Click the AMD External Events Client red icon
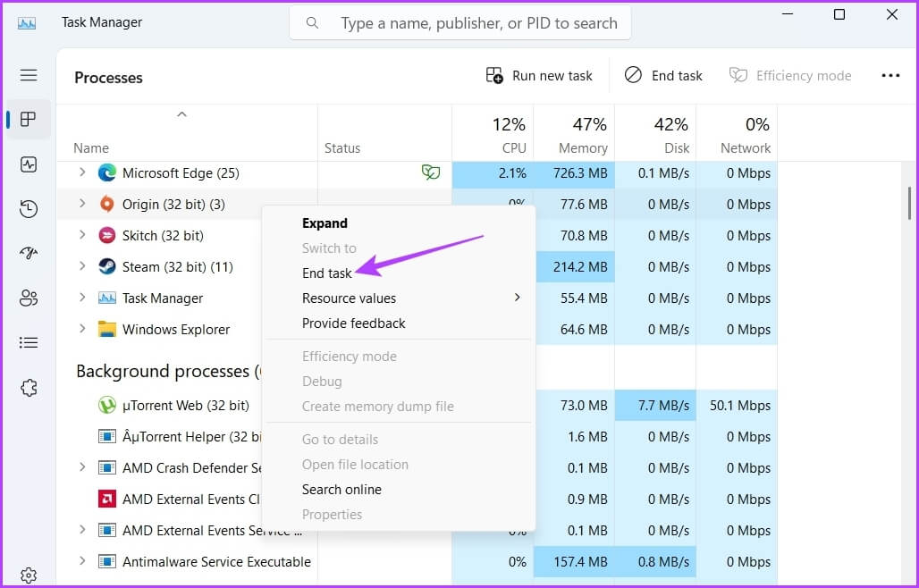919x588 pixels. [x=106, y=499]
